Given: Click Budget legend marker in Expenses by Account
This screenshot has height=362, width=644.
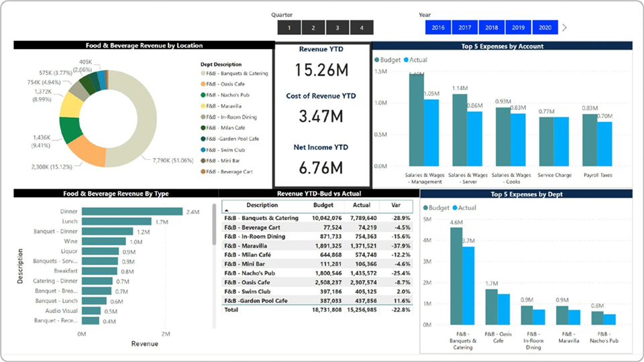Looking at the screenshot, I should (x=377, y=60).
